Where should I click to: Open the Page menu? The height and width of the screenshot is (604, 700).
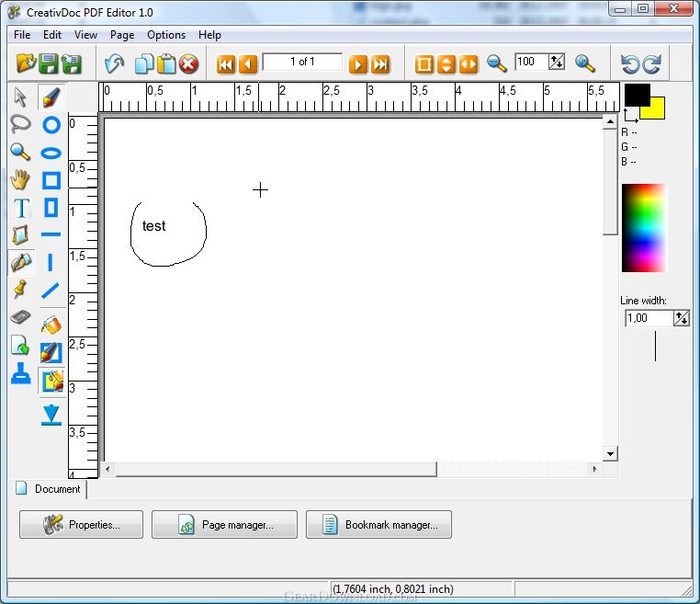pos(122,35)
